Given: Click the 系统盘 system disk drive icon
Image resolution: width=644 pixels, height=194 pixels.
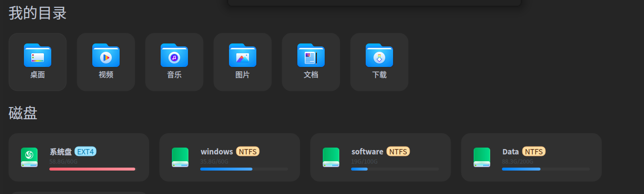Looking at the screenshot, I should (29, 157).
